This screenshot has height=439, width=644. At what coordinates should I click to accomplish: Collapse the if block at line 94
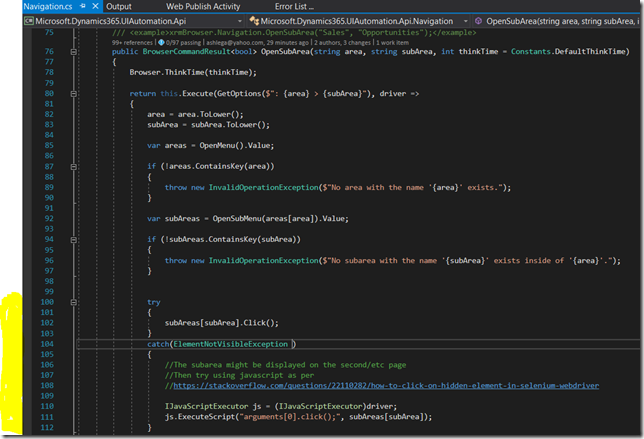74,239
